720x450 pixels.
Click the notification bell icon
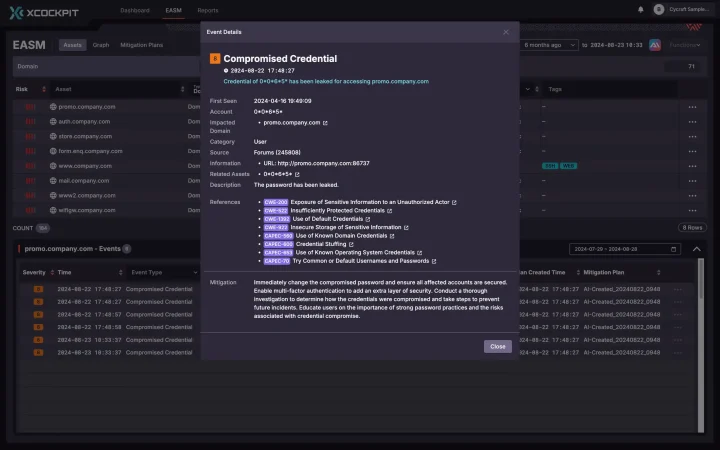[x=641, y=10]
